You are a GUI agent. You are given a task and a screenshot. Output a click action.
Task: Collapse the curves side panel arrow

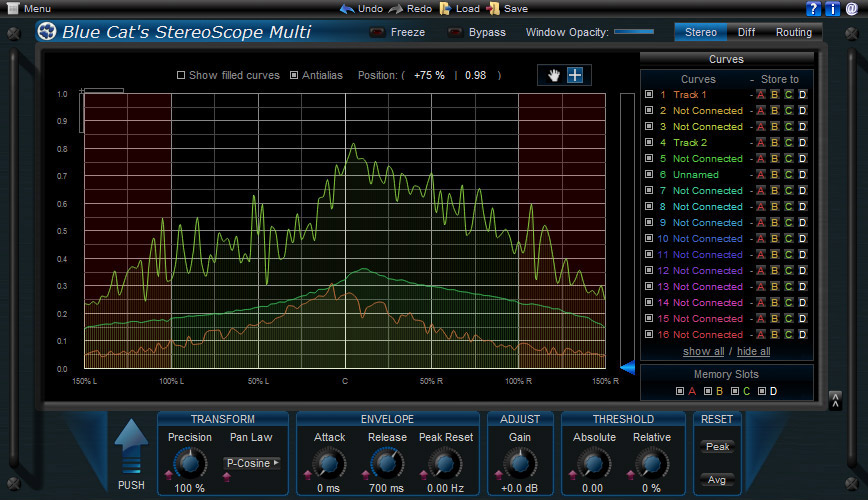pyautogui.click(x=834, y=400)
